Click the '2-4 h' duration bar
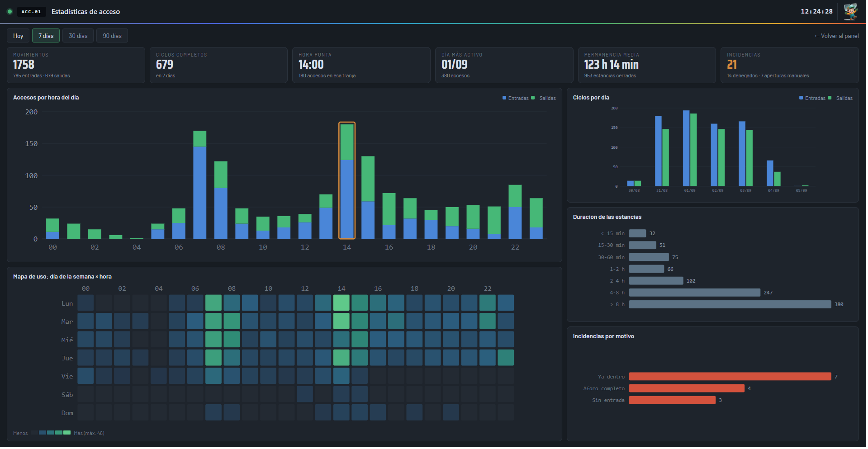Viewport: 868px width, 449px height. pyautogui.click(x=656, y=281)
